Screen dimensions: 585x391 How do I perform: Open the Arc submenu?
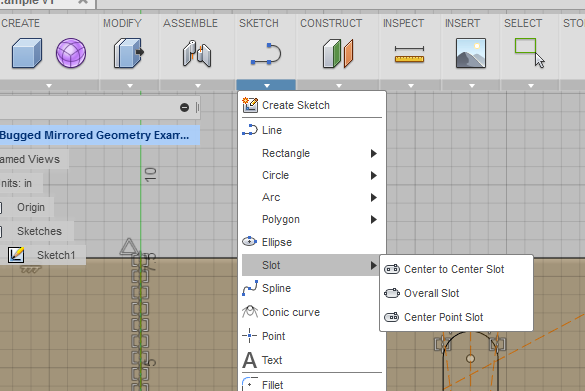pos(312,197)
